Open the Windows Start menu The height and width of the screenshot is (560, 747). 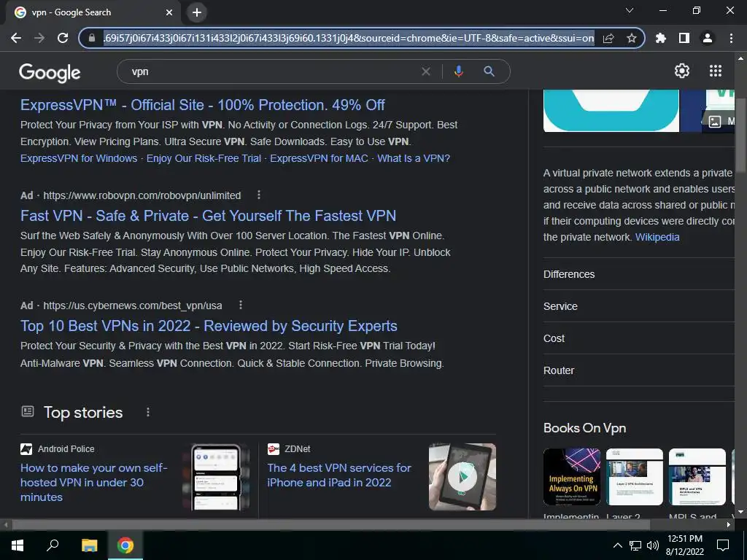click(18, 545)
